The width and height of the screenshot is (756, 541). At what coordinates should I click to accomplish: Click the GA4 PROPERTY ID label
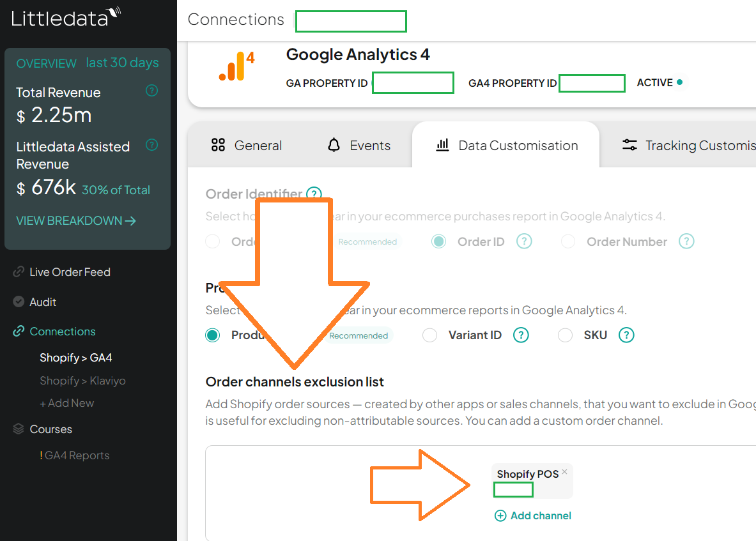click(513, 83)
